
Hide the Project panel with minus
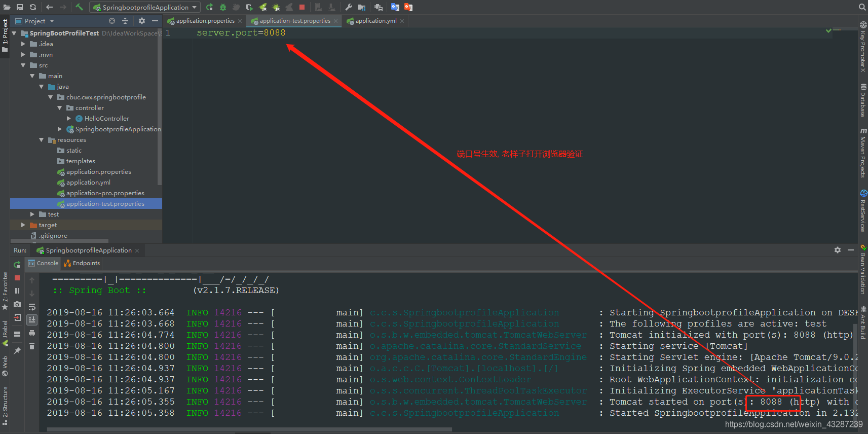click(155, 21)
